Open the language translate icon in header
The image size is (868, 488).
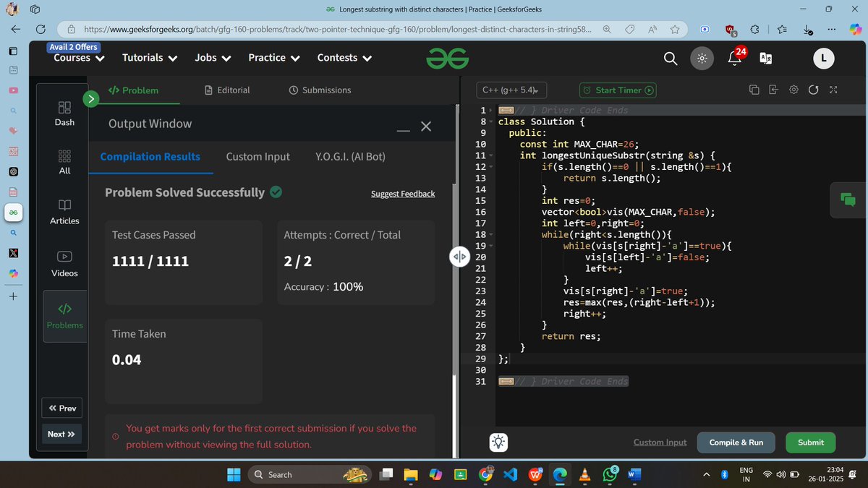click(x=766, y=59)
